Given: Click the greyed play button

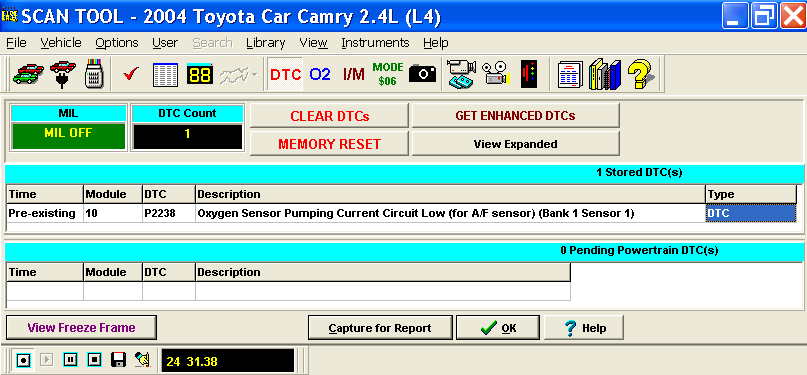Looking at the screenshot, I should [x=46, y=360].
